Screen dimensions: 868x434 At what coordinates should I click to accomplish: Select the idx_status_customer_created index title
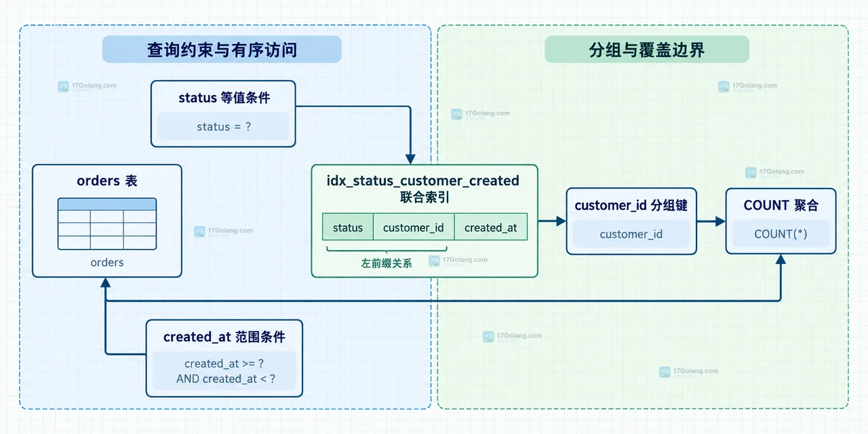pyautogui.click(x=423, y=181)
